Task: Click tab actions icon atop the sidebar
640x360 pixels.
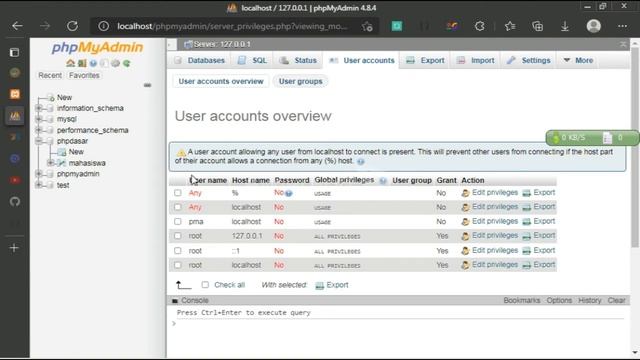Action: [x=14, y=52]
